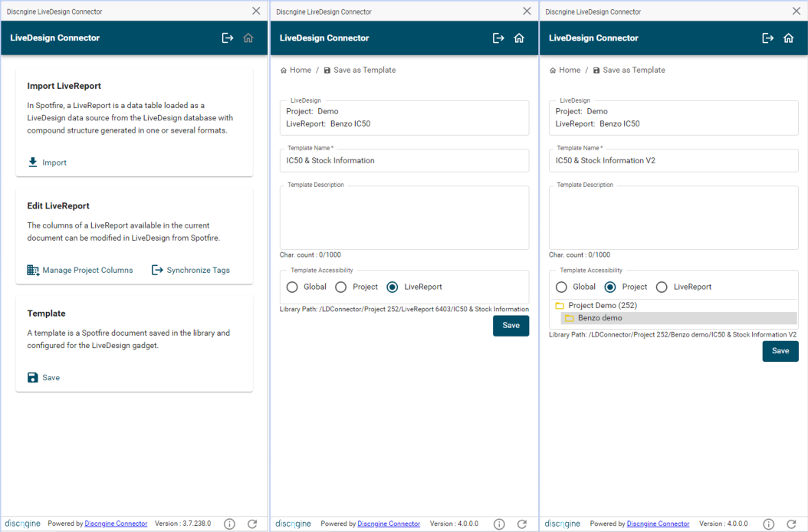The image size is (808, 532).
Task: Click the discngine logo in the left panel footer
Action: click(23, 524)
